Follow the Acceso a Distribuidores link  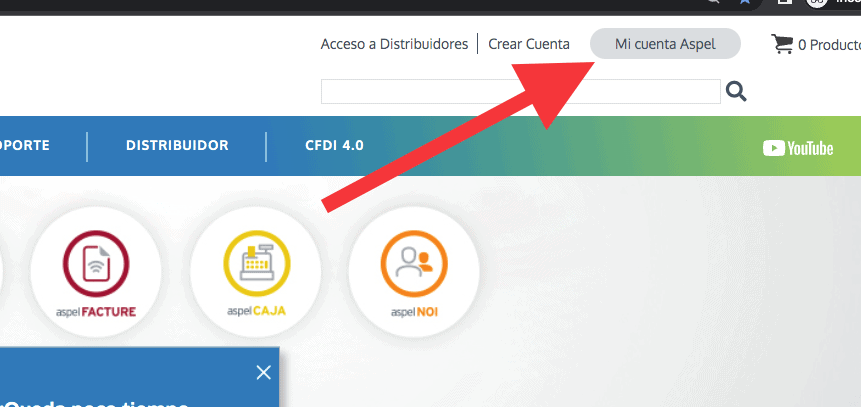tap(394, 44)
